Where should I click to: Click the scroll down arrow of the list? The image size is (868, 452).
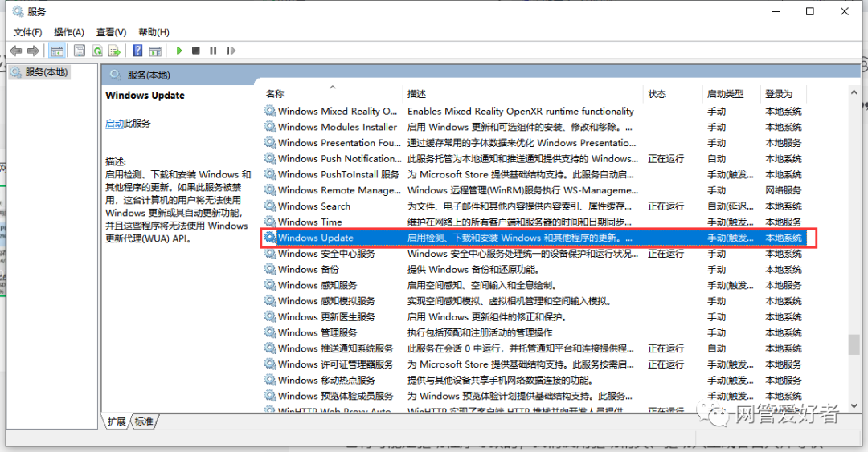tap(854, 406)
